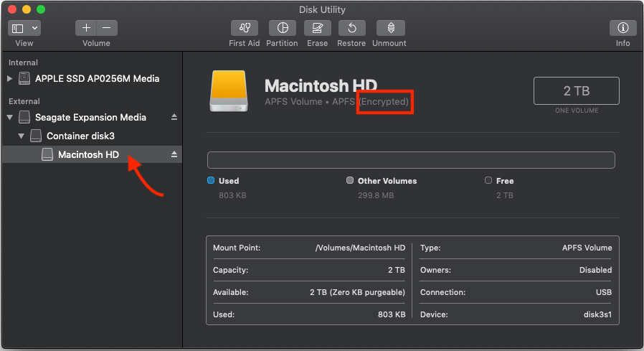Click the Disk Utility window title
The width and height of the screenshot is (644, 351).
click(322, 9)
